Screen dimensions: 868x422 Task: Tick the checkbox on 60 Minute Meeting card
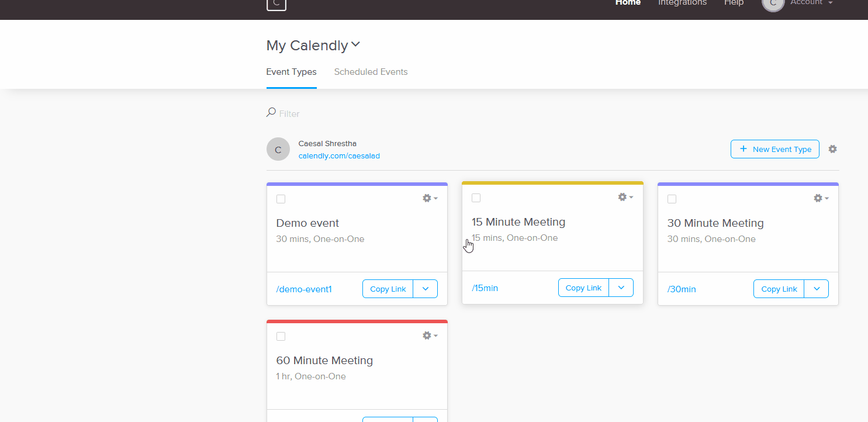pyautogui.click(x=281, y=337)
